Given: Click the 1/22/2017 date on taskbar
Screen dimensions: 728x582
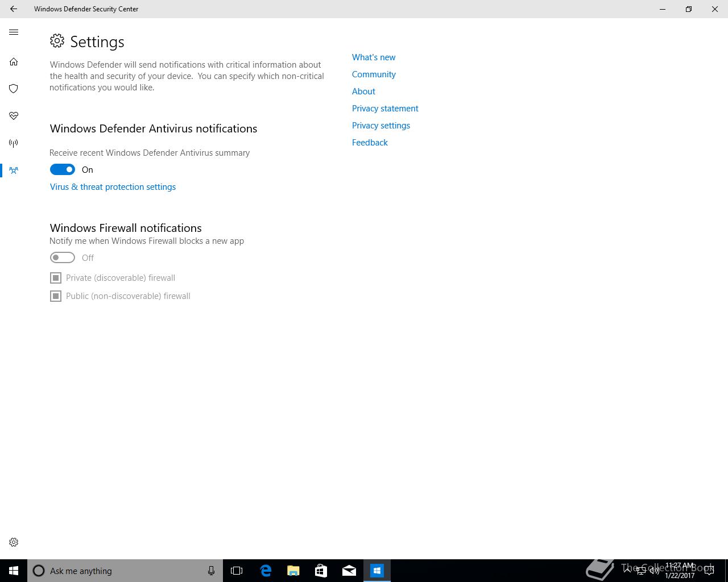Looking at the screenshot, I should click(680, 576).
